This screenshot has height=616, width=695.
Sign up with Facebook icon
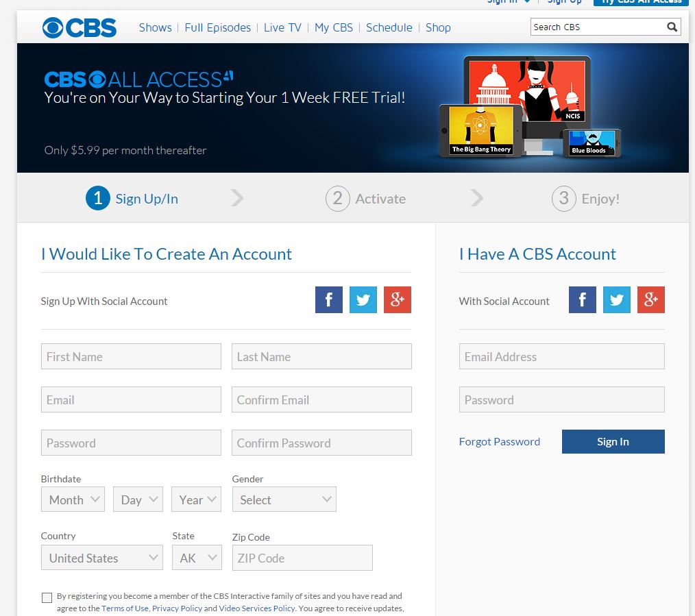pos(329,299)
